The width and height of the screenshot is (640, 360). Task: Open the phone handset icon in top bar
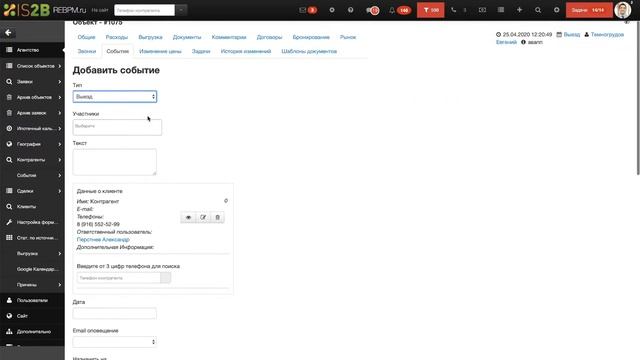453,10
